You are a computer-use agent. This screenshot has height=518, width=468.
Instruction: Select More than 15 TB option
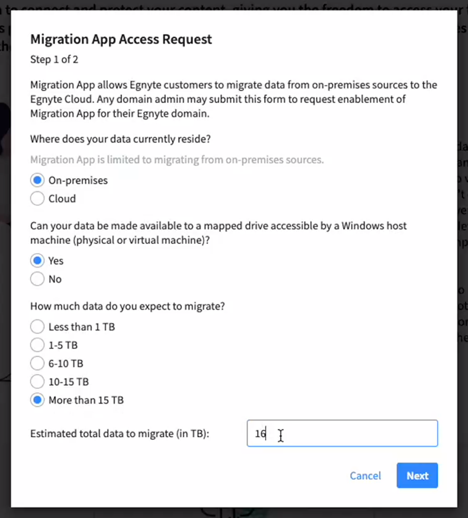pos(37,400)
